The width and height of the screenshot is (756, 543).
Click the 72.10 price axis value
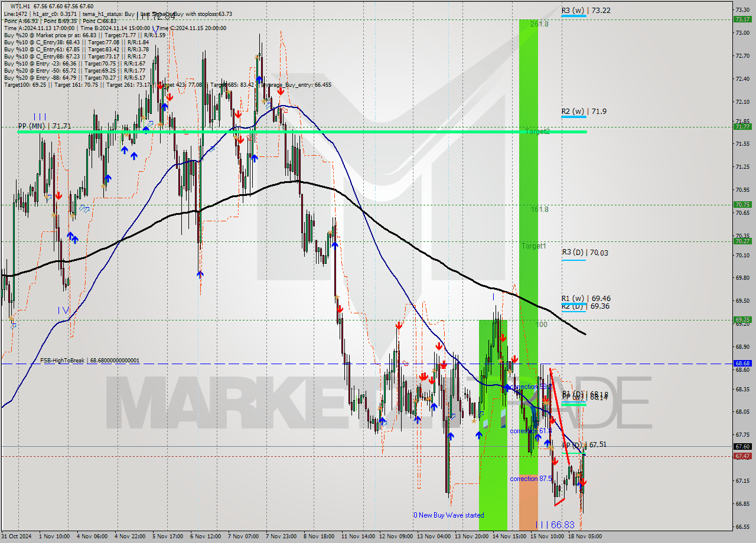pyautogui.click(x=742, y=102)
